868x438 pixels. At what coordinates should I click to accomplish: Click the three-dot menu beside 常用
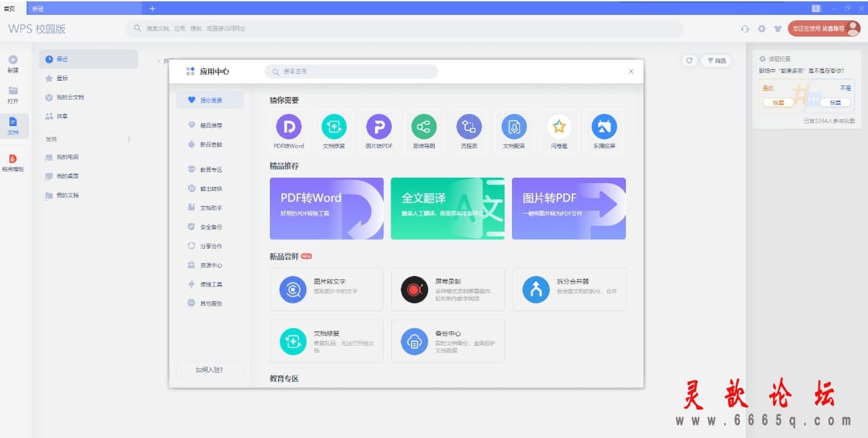click(x=129, y=139)
